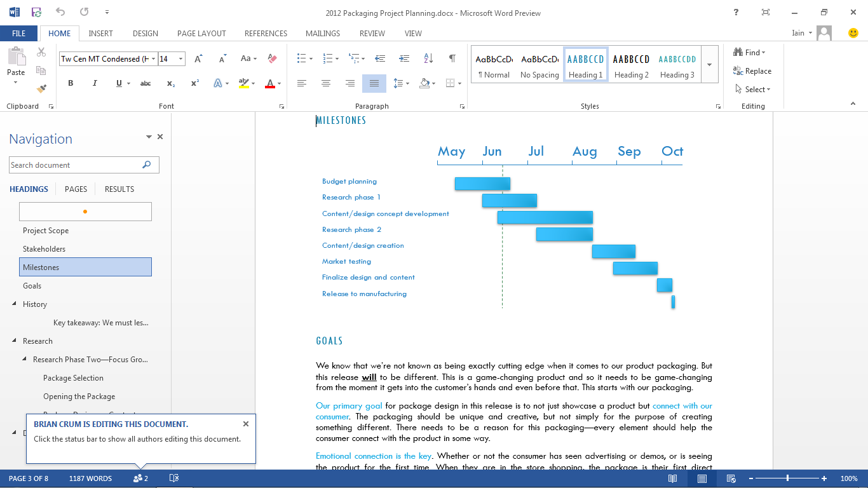Open the PAGE LAYOUT ribbon tab
The image size is (868, 488).
(201, 34)
